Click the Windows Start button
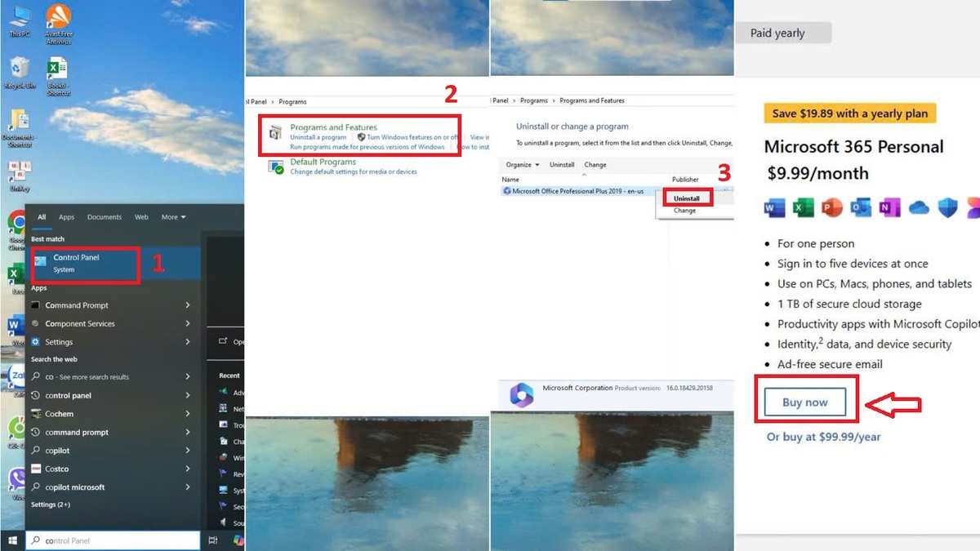Screen dimensions: 980x551 tap(12, 540)
